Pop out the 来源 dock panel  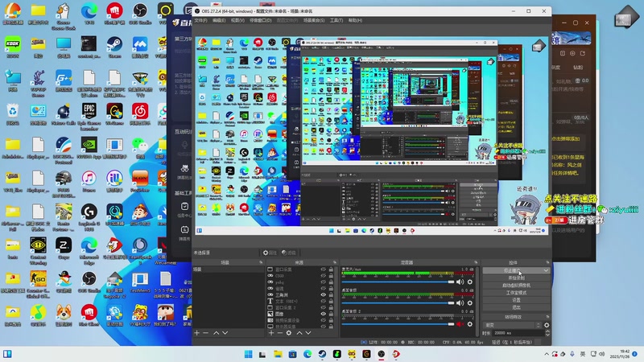(x=334, y=262)
